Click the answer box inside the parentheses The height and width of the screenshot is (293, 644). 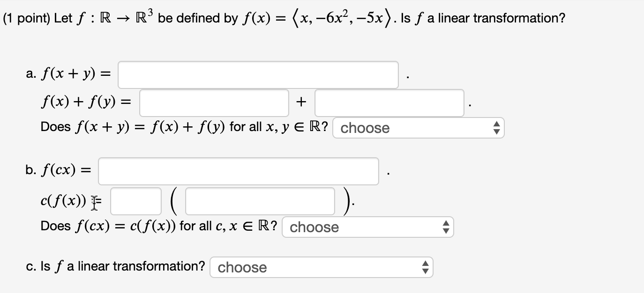pyautogui.click(x=260, y=201)
